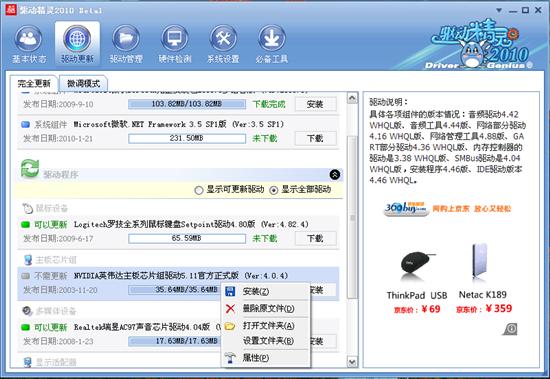Click the blue 系统组件 status icon for .NET Framework

[x=26, y=125]
